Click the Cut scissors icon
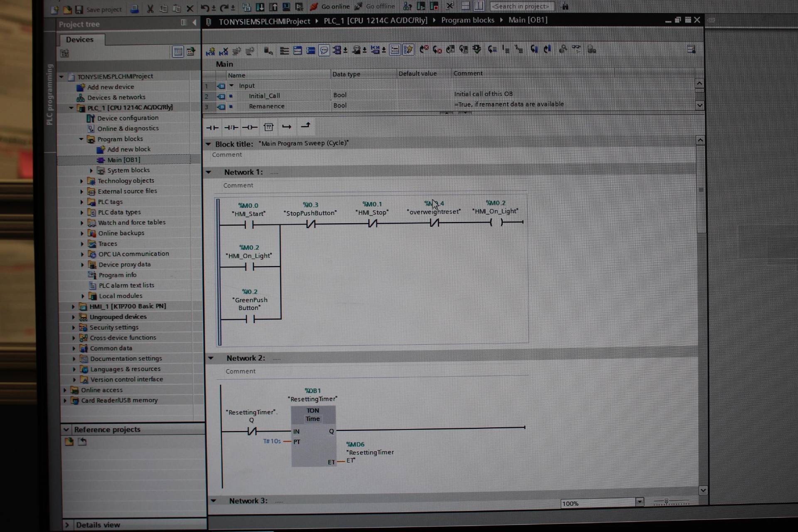The height and width of the screenshot is (532, 798). (x=150, y=9)
